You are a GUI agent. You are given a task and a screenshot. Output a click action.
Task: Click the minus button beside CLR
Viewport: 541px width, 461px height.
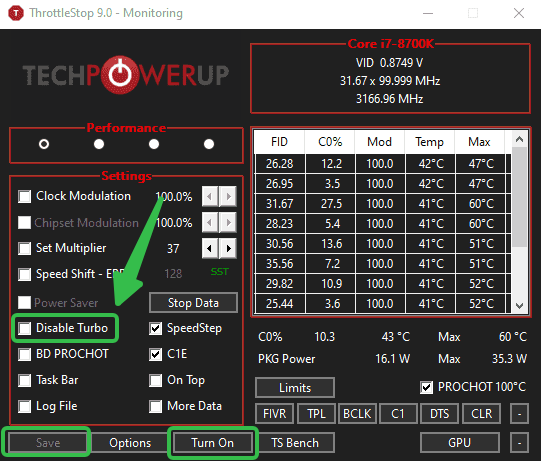[x=519, y=413]
